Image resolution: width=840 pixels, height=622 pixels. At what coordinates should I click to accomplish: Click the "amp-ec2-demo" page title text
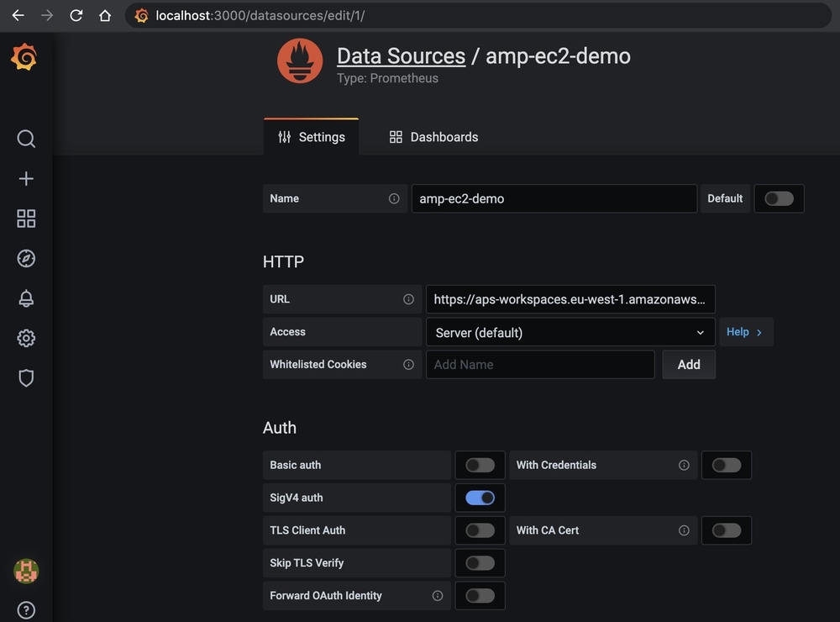558,56
